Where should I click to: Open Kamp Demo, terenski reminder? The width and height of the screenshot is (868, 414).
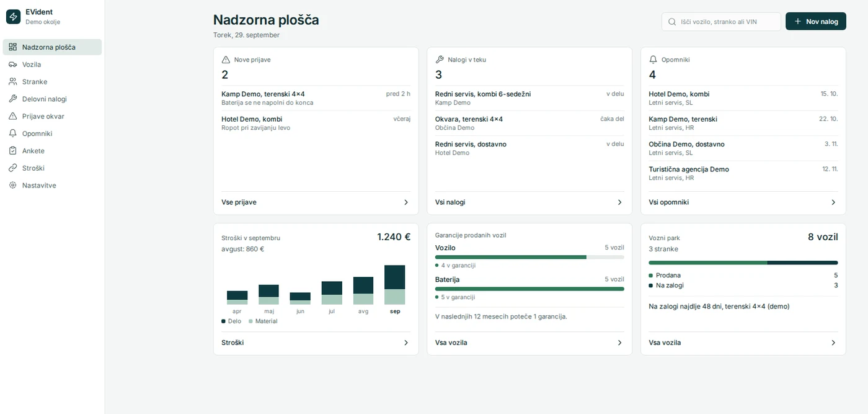point(743,123)
